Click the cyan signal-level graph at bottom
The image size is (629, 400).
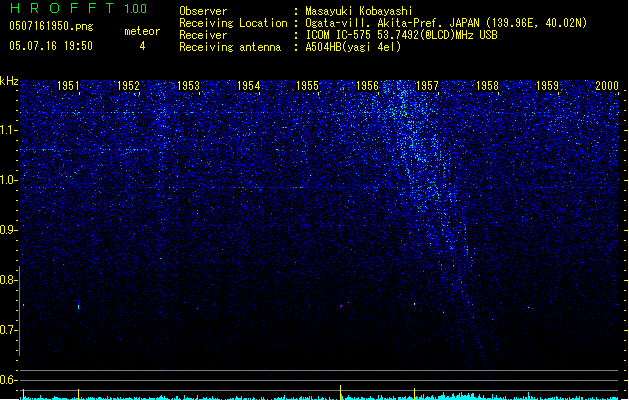coord(321,396)
